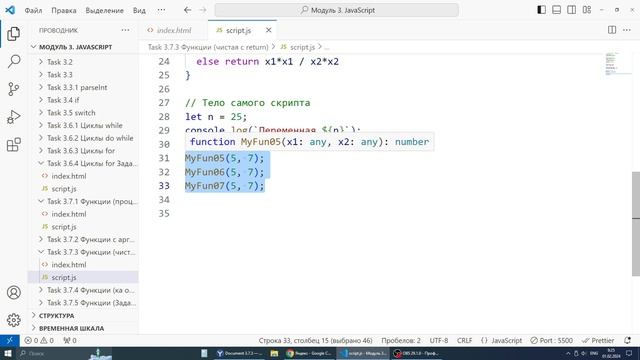Click the remote window indicator in status bar

pos(9,340)
